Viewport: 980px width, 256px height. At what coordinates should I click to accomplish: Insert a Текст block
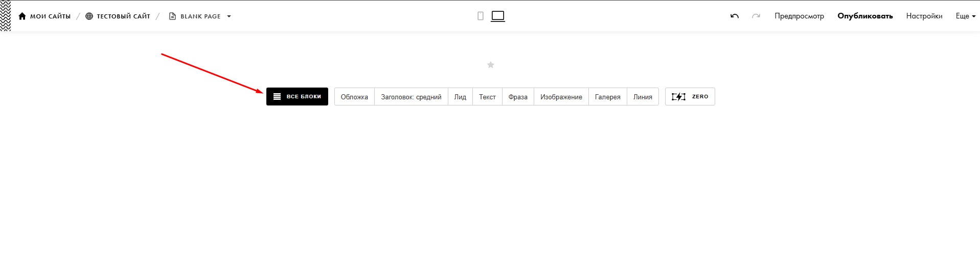487,97
